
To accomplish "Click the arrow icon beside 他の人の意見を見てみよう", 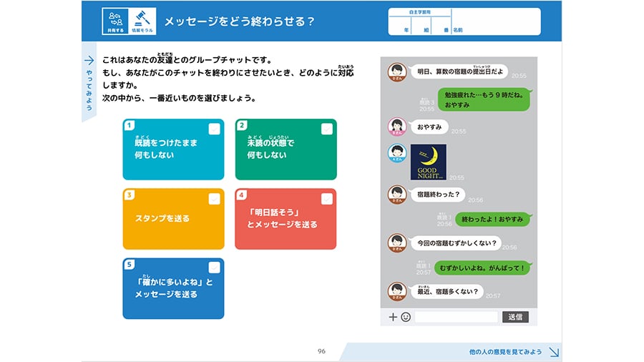I will coord(554,352).
